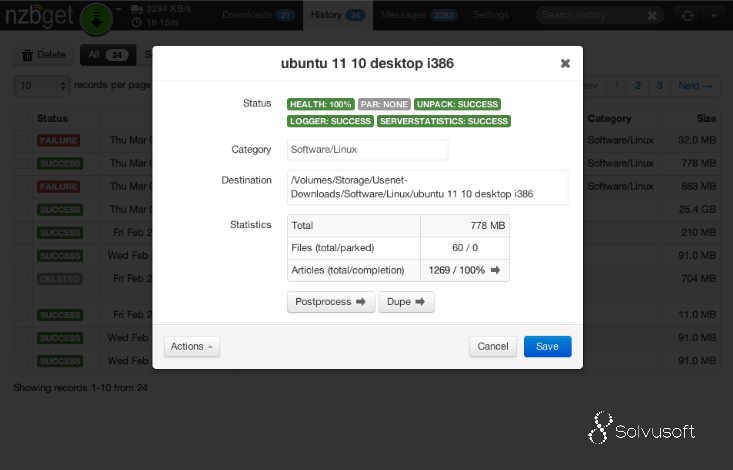Click the remaining time 1h 15m clock indicator
733x470 pixels.
155,22
